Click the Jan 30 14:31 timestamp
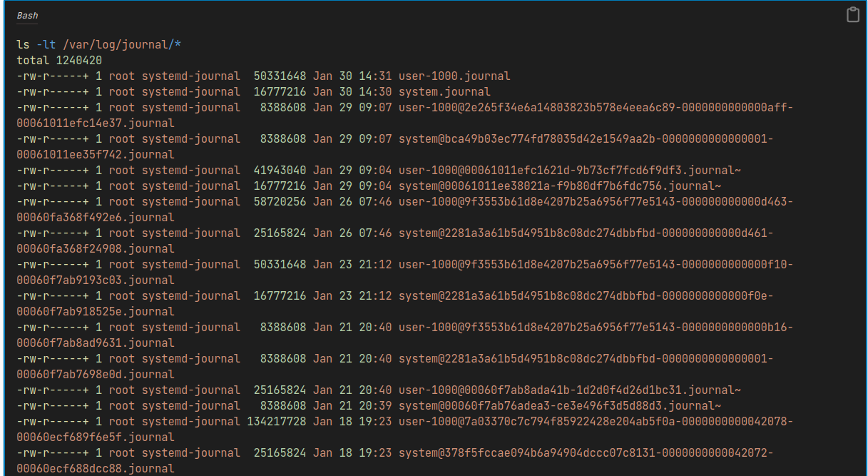 [352, 76]
